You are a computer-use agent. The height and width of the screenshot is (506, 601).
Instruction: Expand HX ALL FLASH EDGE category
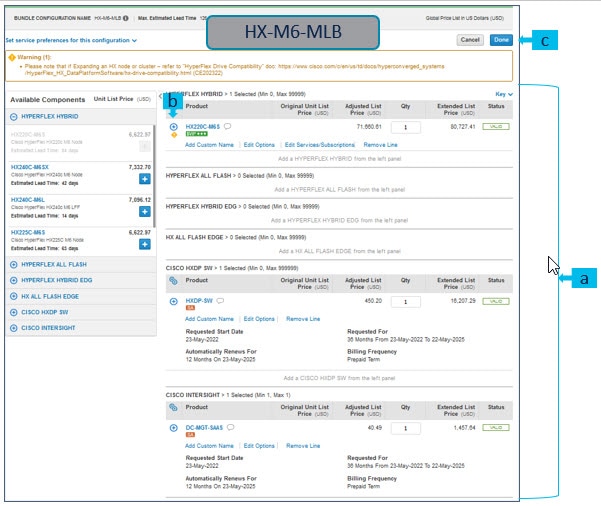(x=14, y=296)
